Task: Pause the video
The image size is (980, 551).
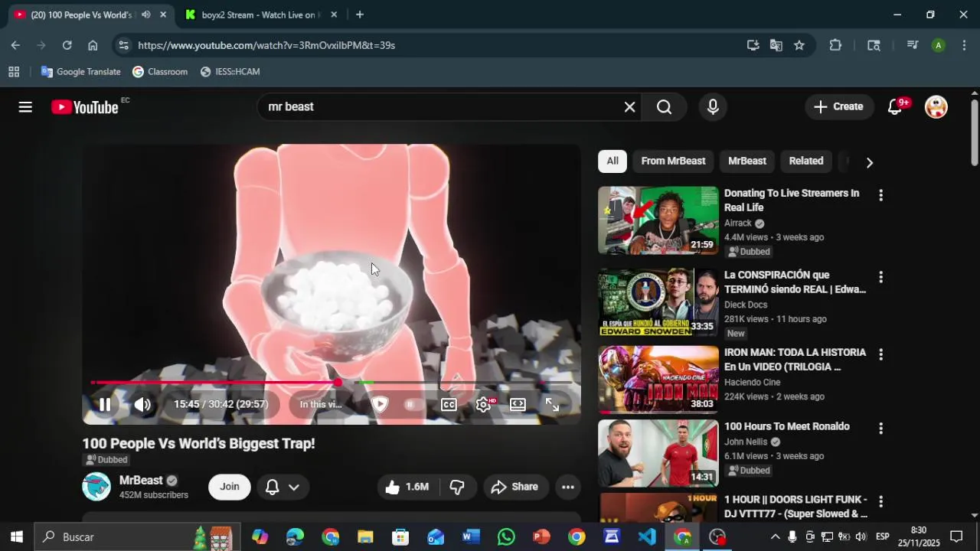Action: 105,404
